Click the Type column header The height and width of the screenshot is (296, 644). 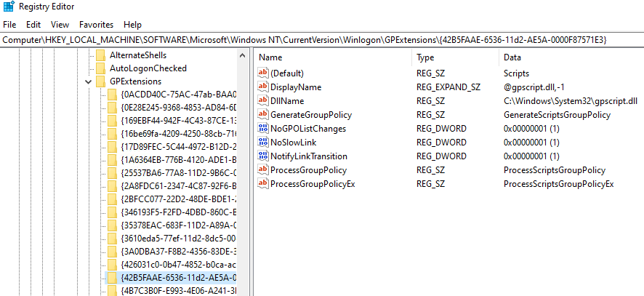[425, 57]
